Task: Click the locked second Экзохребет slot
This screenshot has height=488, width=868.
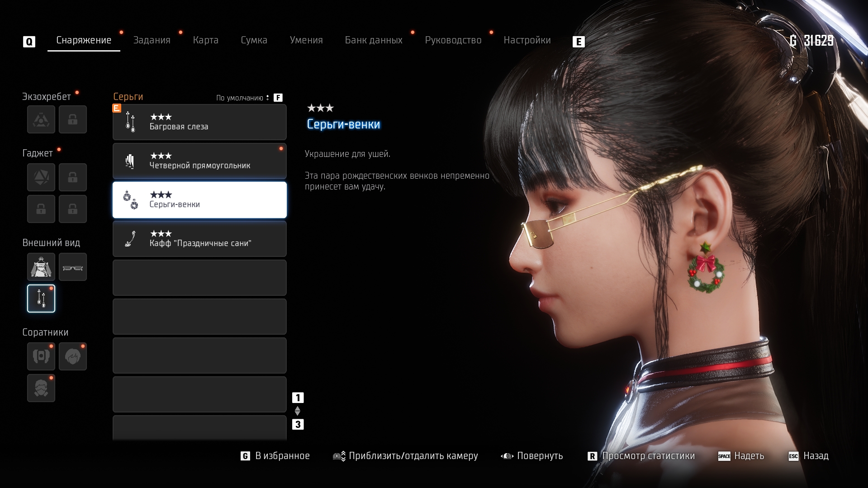Action: click(73, 119)
